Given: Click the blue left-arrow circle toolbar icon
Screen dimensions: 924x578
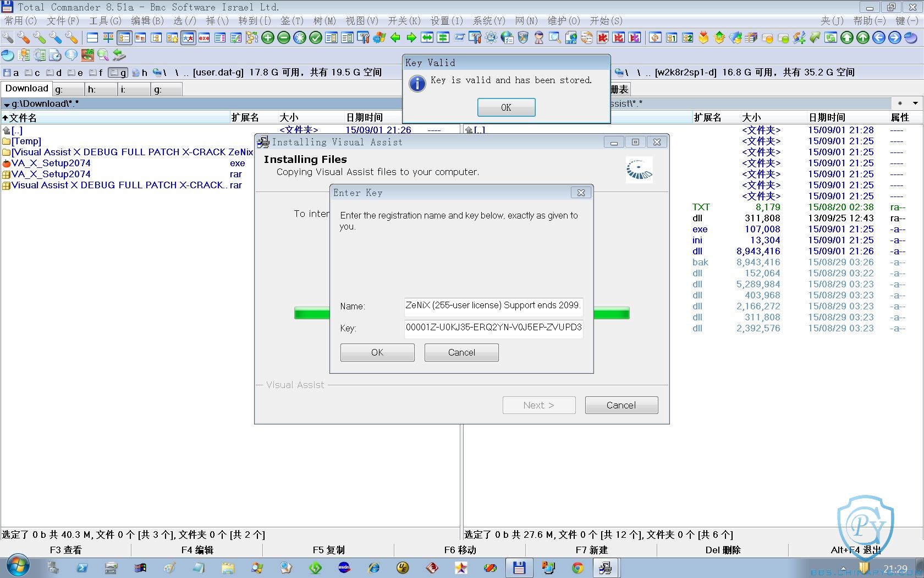Looking at the screenshot, I should [879, 38].
